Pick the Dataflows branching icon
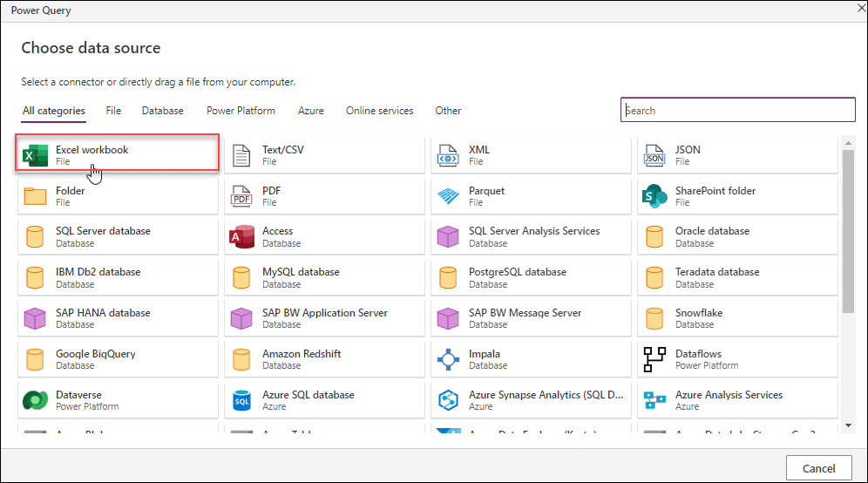 (x=654, y=359)
